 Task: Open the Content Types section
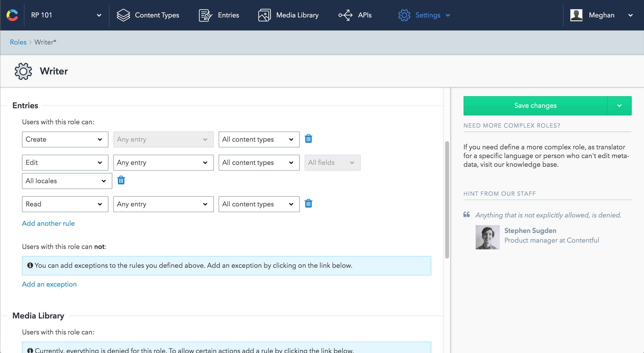click(x=148, y=15)
